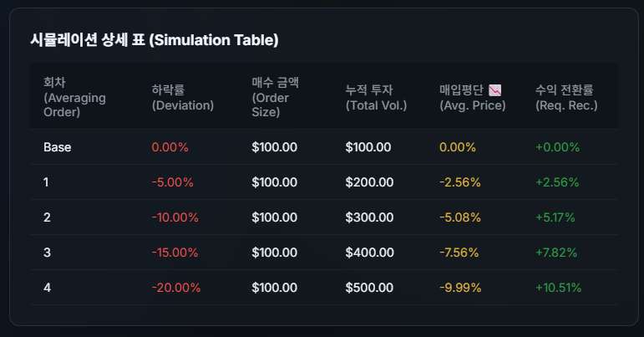644x337 pixels.
Task: Click the 회차 (Averaging Order) column header
Action: click(x=74, y=97)
